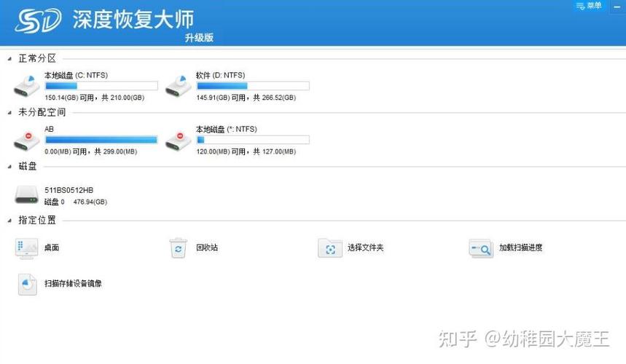Click the 升级版 edition label

[199, 38]
